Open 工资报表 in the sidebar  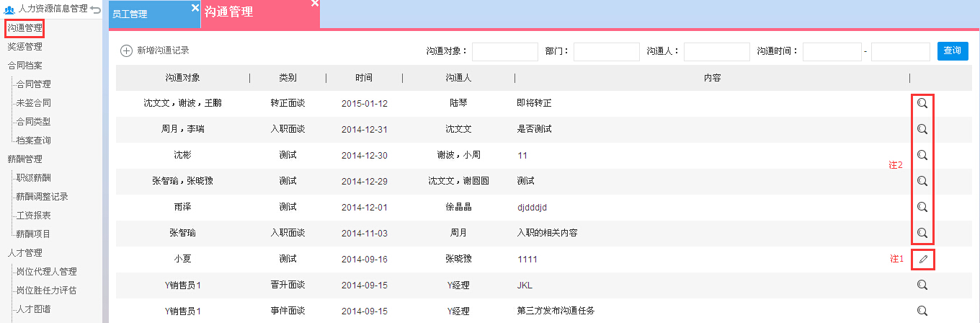coord(33,216)
